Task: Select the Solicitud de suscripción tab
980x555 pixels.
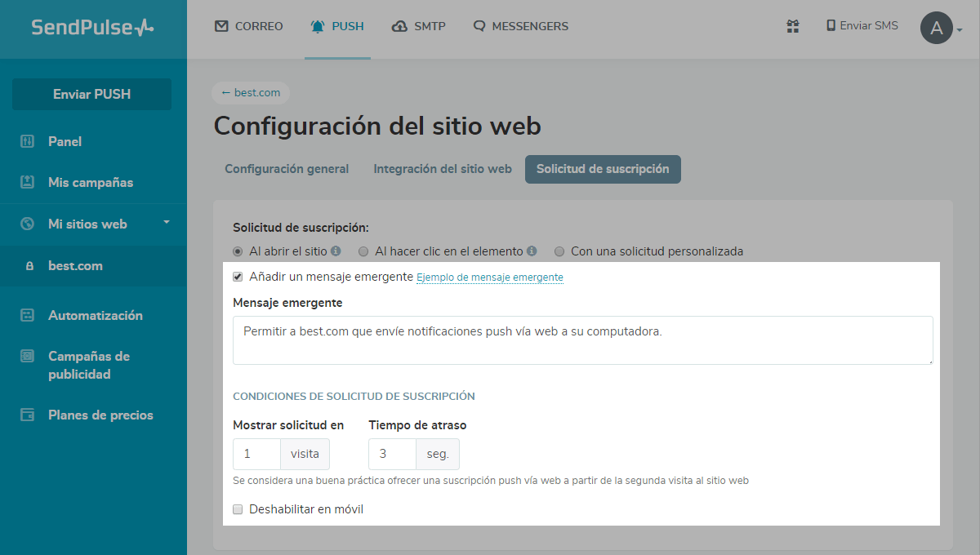Action: tap(603, 169)
